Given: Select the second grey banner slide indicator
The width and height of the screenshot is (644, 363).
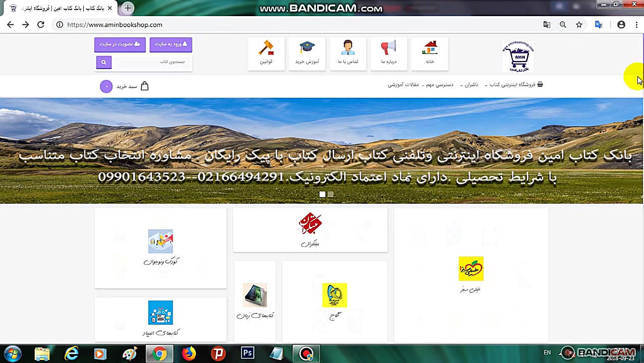Looking at the screenshot, I should pos(331,195).
